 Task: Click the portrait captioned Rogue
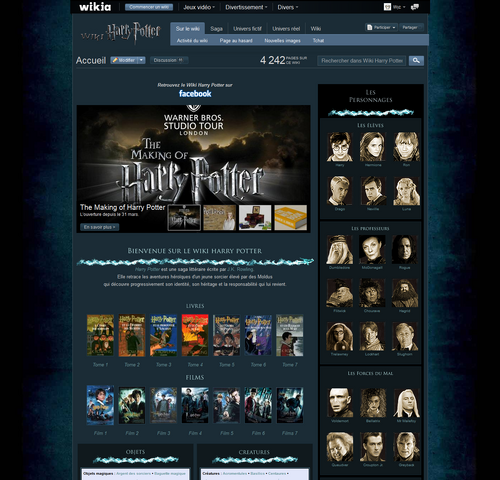[x=405, y=250]
